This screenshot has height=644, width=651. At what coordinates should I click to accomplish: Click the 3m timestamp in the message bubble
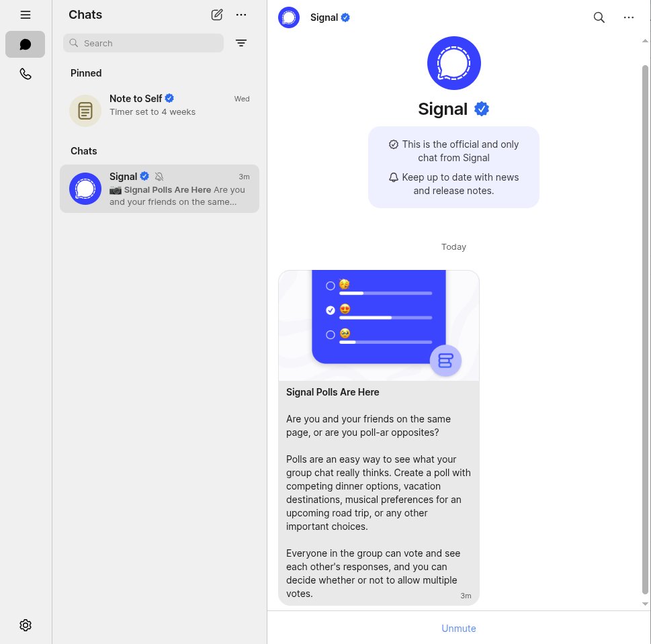[x=466, y=596]
